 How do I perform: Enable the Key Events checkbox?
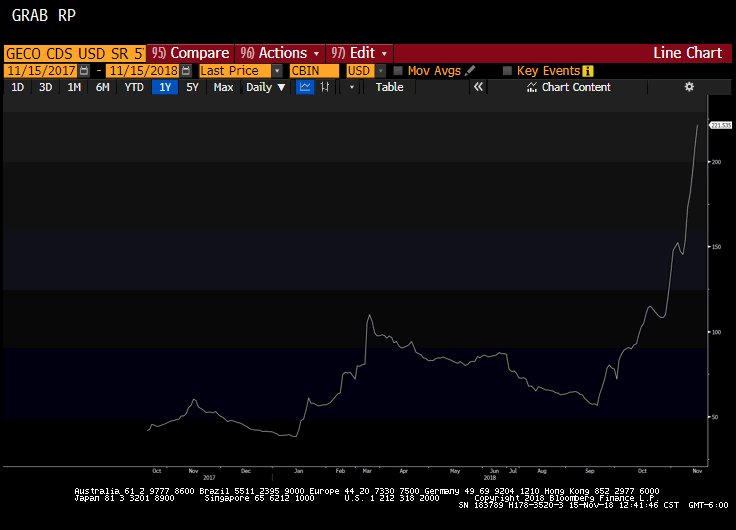coord(507,71)
